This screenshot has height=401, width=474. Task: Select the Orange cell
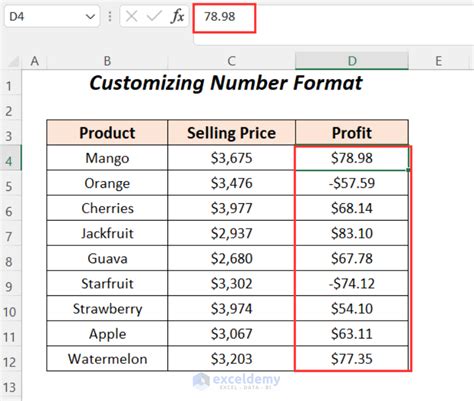(107, 183)
